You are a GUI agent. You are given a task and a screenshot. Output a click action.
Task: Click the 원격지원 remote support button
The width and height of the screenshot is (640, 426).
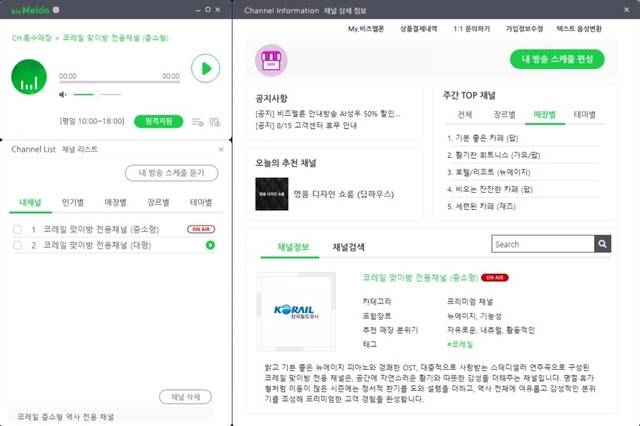(158, 121)
